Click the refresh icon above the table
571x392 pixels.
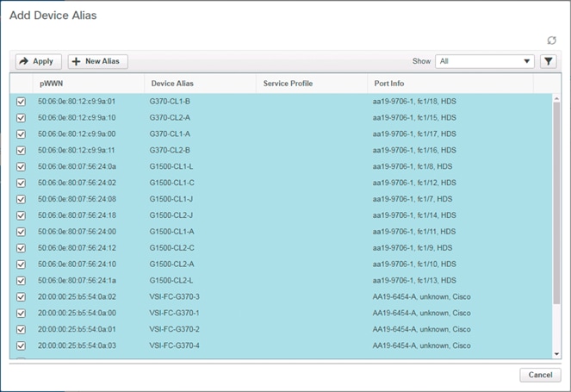[x=551, y=40]
